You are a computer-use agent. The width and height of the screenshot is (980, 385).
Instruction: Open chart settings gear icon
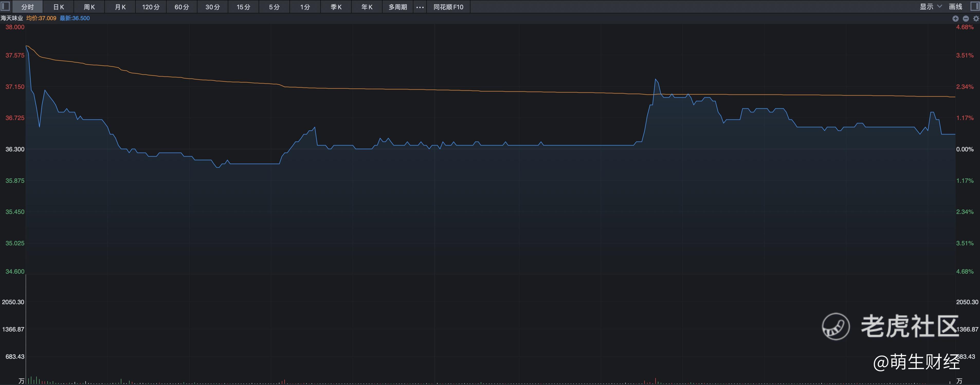(x=976, y=18)
